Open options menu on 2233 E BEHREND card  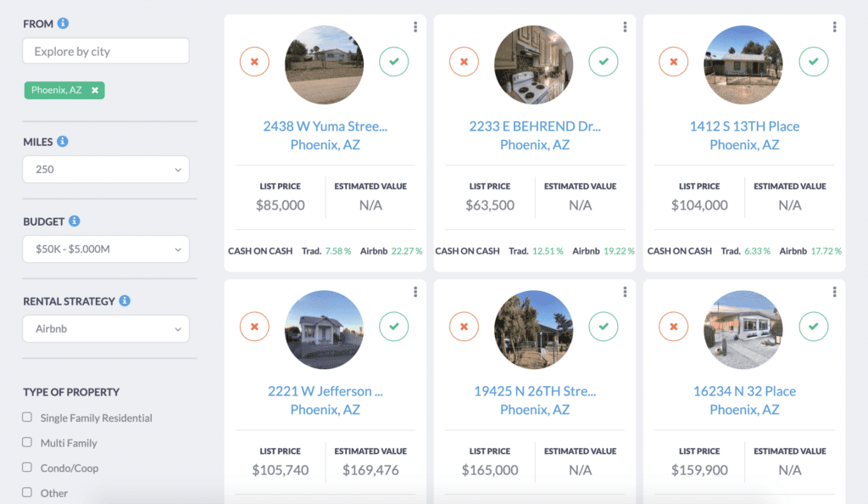(625, 26)
